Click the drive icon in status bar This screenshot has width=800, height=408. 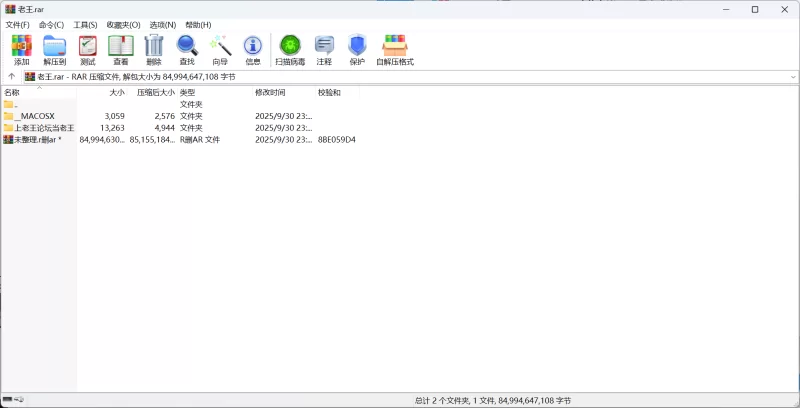[8, 400]
